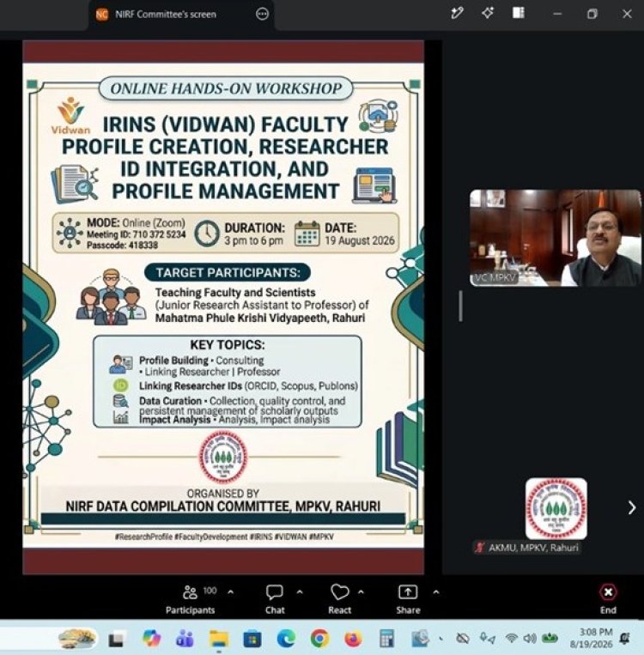The image size is (644, 655).
Task: Click the shared workshop poster
Action: [223, 307]
